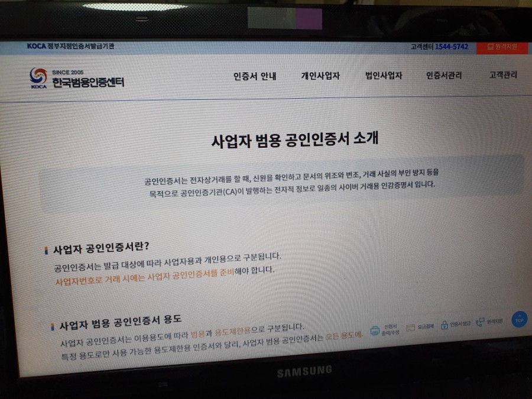The image size is (532, 399).
Task: Click the heading 사업자 범용 공인인증서 소개
Action: click(295, 140)
